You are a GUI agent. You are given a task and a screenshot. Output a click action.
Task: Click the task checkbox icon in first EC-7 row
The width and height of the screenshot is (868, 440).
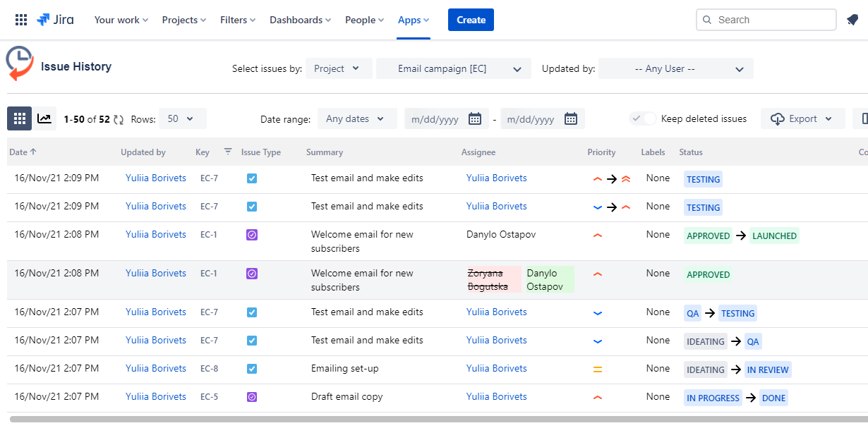(252, 178)
